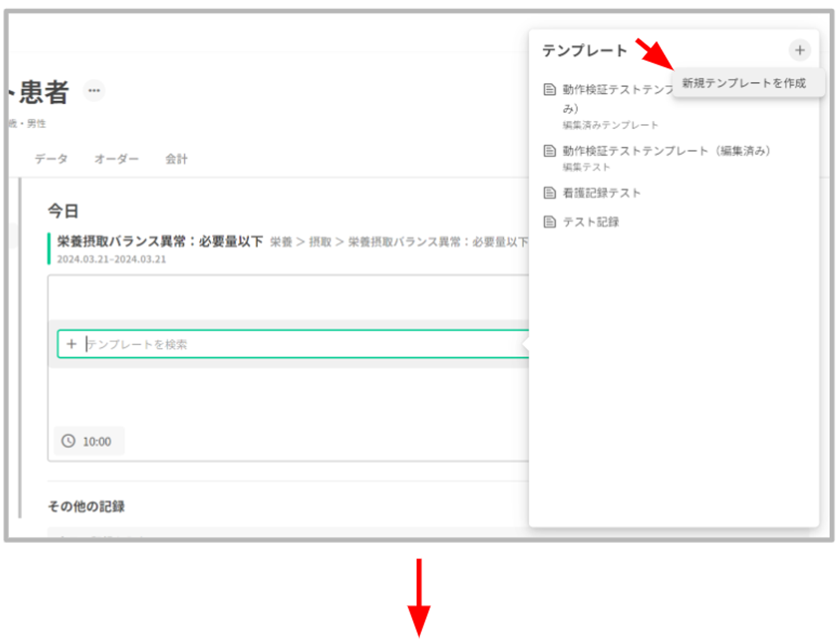The image size is (837, 644).
Task: Click the 栄養摂取バランス異常：必要量以下 heading
Action: point(160,241)
